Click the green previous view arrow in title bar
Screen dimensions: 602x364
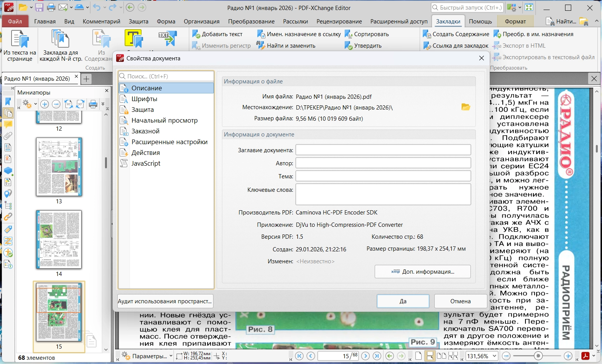tap(130, 7)
